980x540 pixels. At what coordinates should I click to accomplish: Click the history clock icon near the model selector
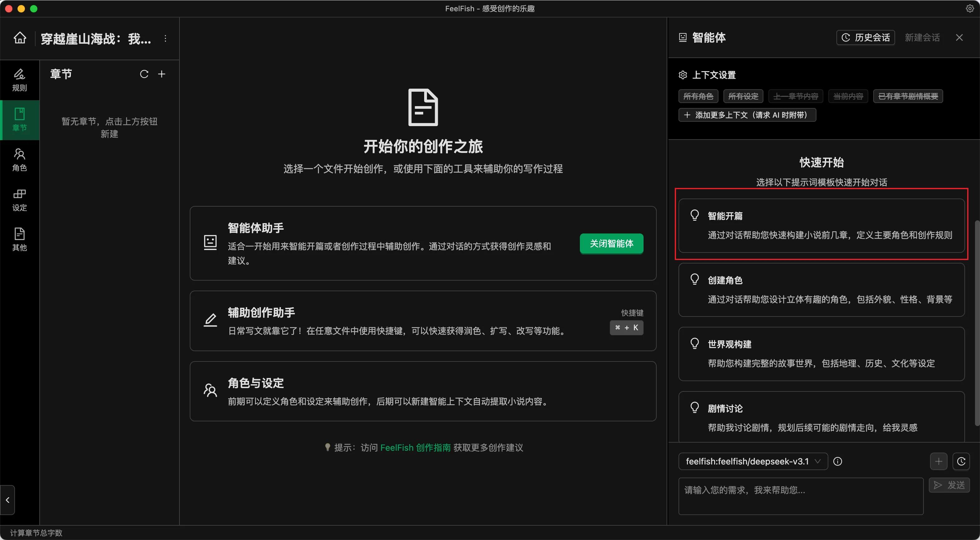[x=961, y=461]
